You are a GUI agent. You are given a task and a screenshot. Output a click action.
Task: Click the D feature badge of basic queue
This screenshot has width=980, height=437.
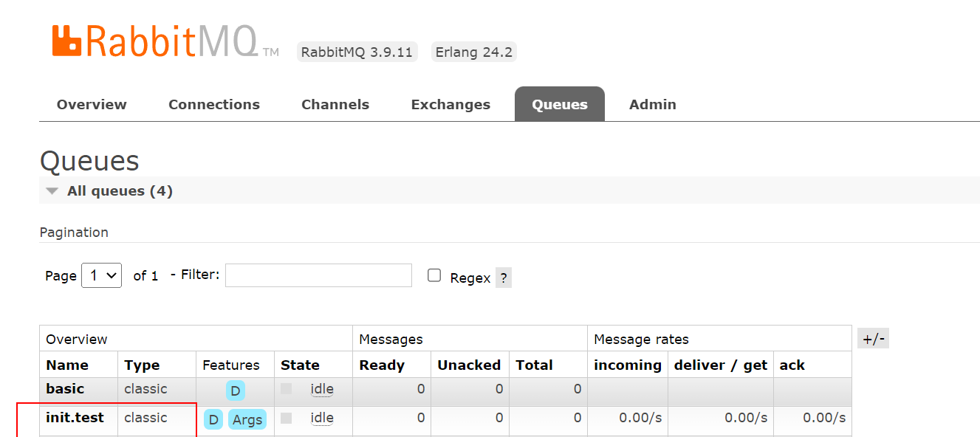click(235, 390)
